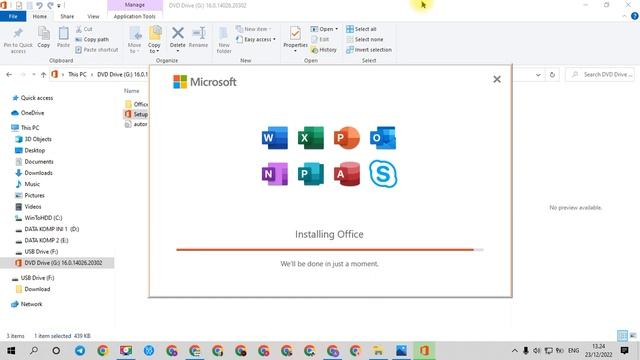Viewport: 640px width, 360px height.
Task: Refresh the current folder view
Action: 552,75
